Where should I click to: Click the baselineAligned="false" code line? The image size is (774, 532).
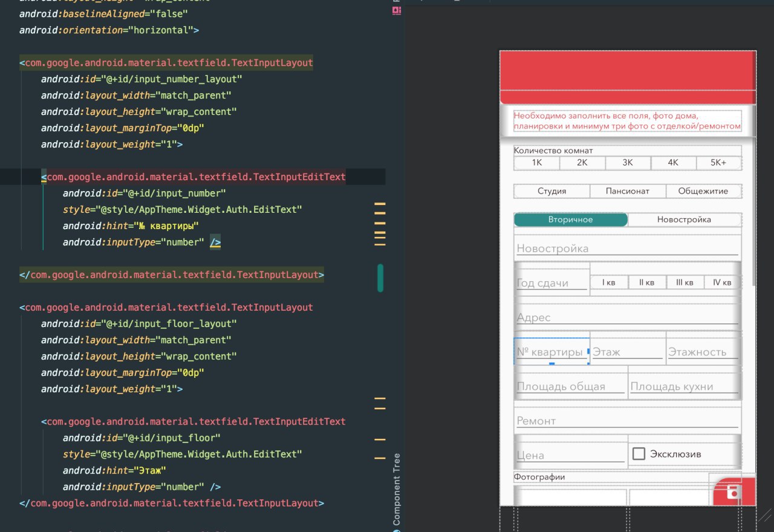click(105, 14)
